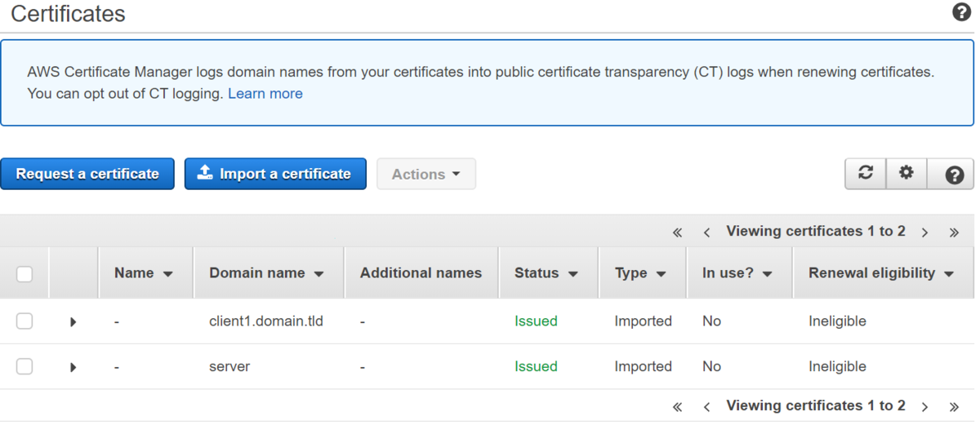Go to first page using top double-left arrows

point(677,232)
